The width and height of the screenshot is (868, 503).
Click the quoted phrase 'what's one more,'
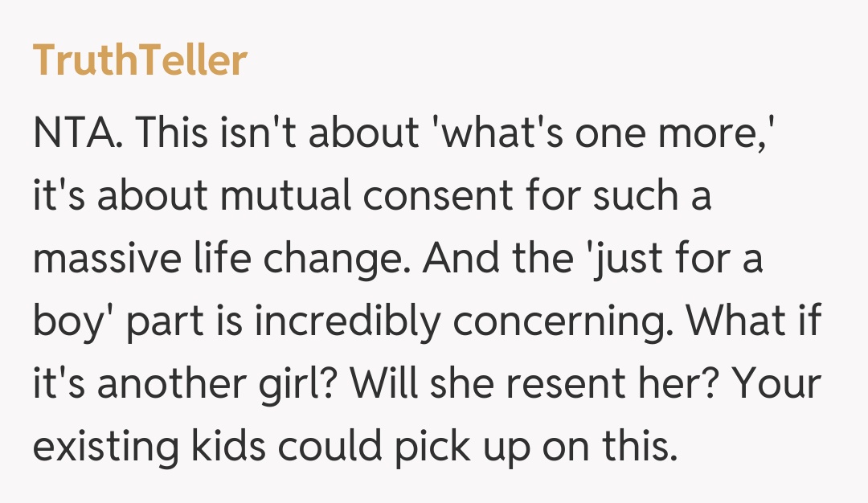click(x=603, y=132)
